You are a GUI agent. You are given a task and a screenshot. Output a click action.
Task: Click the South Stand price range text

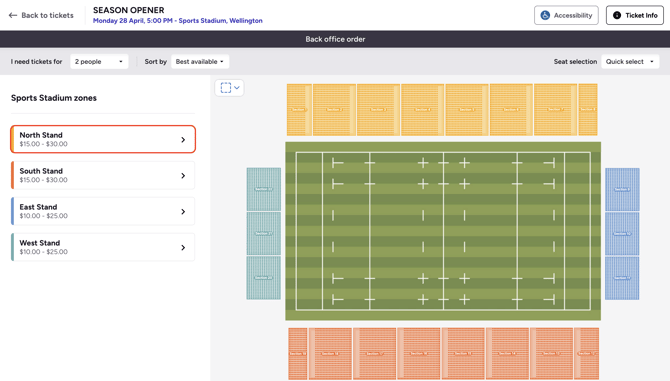[x=44, y=180]
